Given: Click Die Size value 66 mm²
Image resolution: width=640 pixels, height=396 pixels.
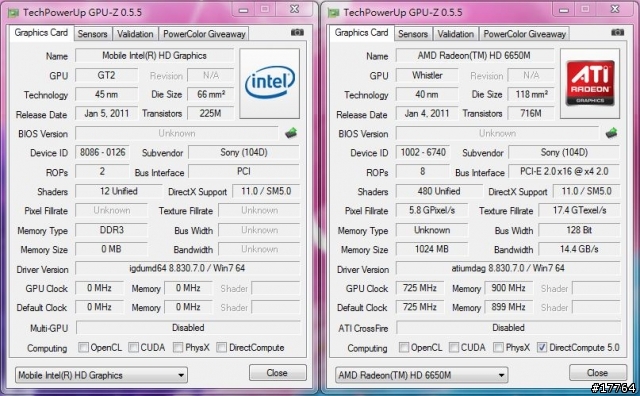Looking at the screenshot, I should tap(211, 94).
